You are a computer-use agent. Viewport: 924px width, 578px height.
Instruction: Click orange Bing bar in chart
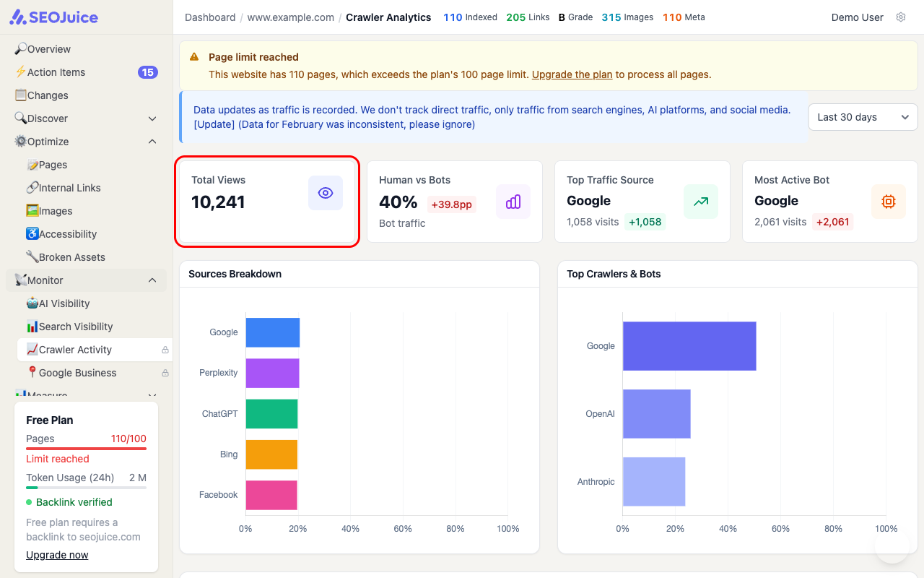[272, 454]
